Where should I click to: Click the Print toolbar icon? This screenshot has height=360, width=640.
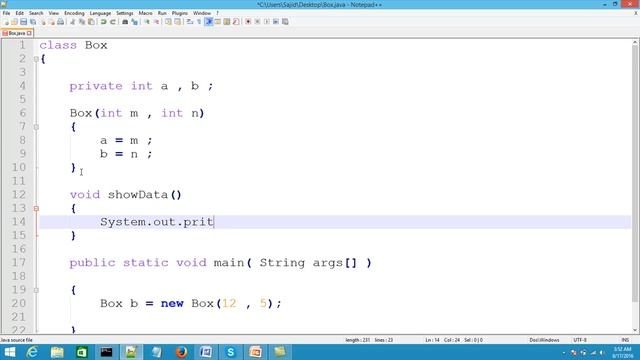point(60,22)
